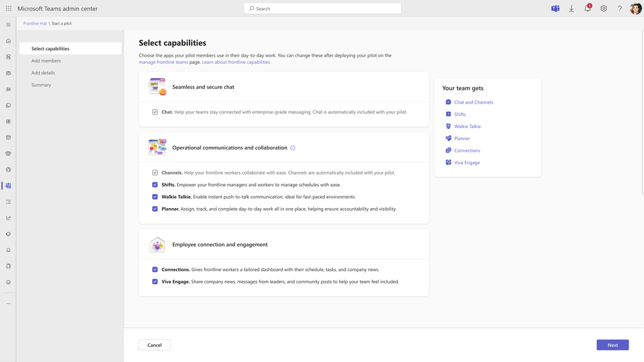
Task: Click the Cancel button
Action: coord(155,345)
